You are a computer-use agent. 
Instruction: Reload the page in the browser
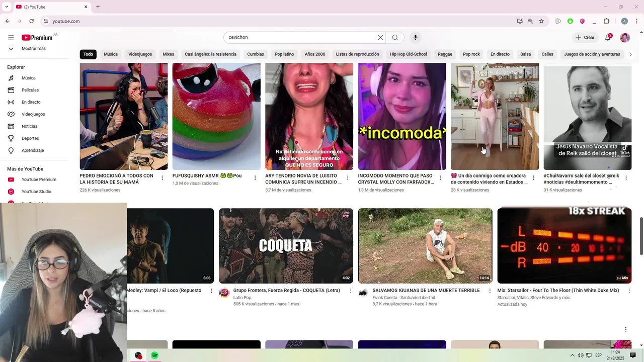tap(31, 21)
